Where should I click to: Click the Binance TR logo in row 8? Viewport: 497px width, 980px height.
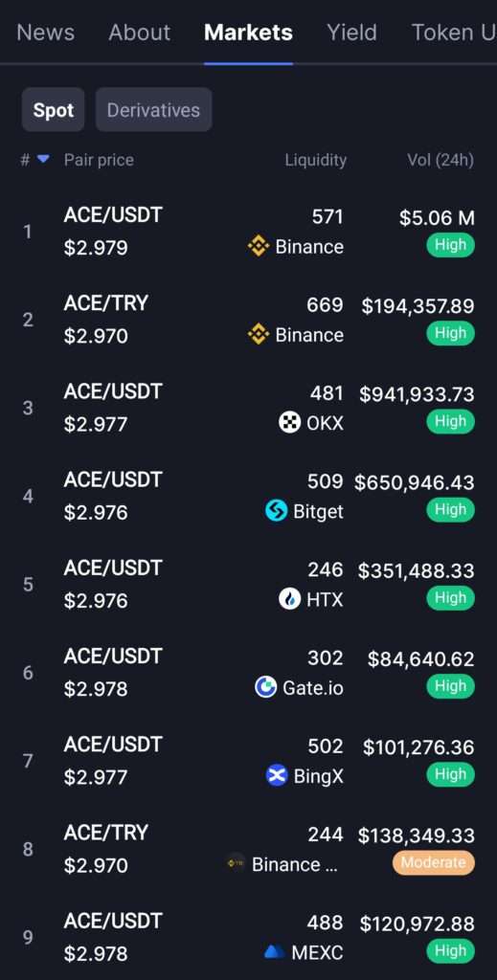(x=236, y=864)
